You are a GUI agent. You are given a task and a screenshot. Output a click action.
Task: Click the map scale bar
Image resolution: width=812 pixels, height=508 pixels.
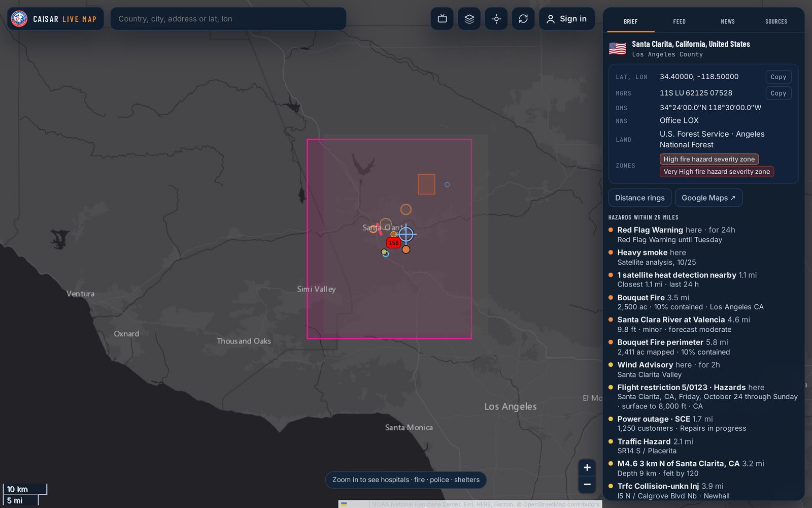(x=25, y=495)
